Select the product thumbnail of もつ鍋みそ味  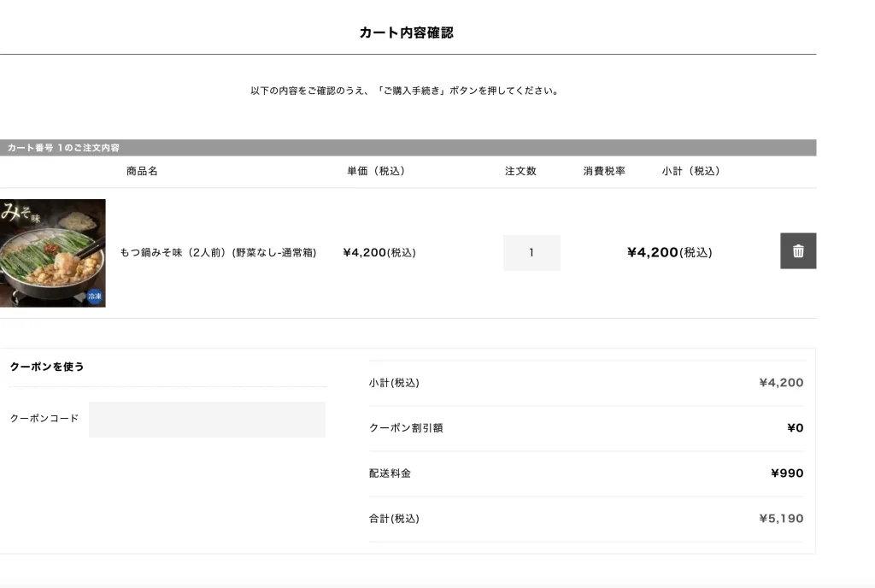coord(53,252)
